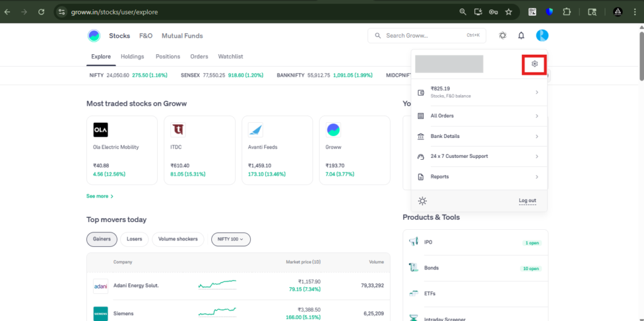The width and height of the screenshot is (644, 321).
Task: Click the notifications bell icon
Action: 521,36
